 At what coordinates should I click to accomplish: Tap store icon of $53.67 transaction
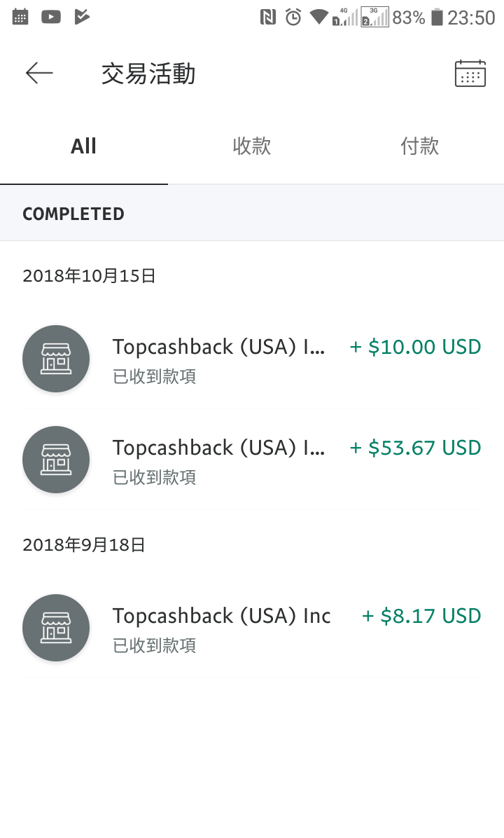(x=56, y=460)
